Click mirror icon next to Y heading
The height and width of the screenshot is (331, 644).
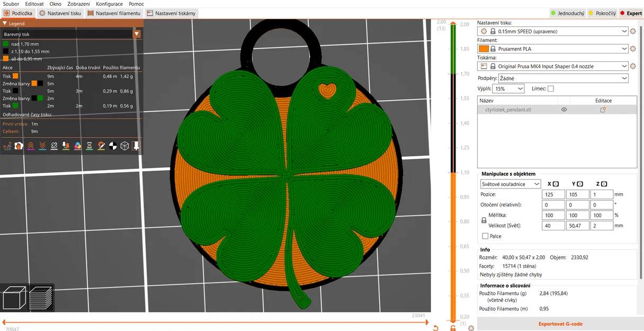[x=580, y=184]
